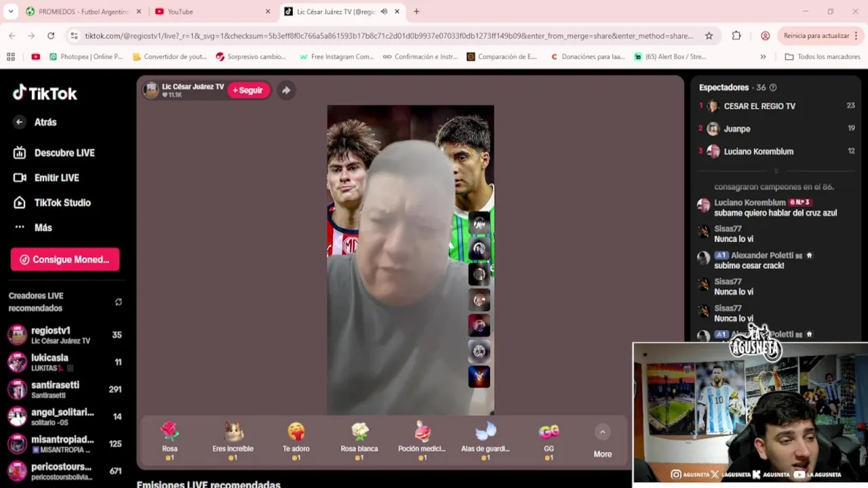Open the Sorpresivo cambio bookmark
The image size is (868, 488).
251,57
